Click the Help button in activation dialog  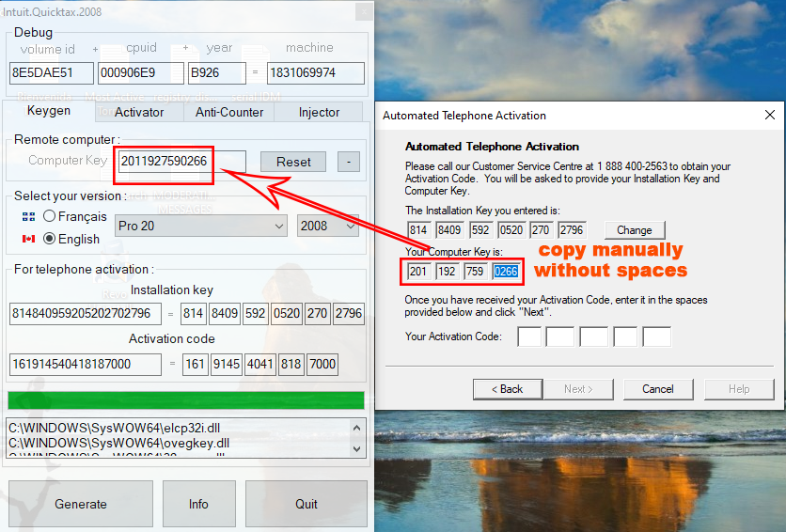click(739, 389)
